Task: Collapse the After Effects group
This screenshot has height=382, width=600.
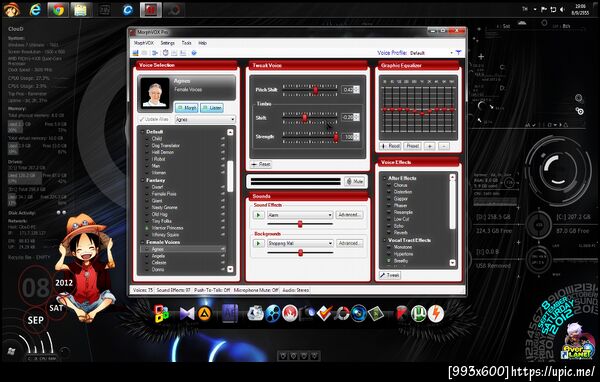Action: click(x=385, y=178)
